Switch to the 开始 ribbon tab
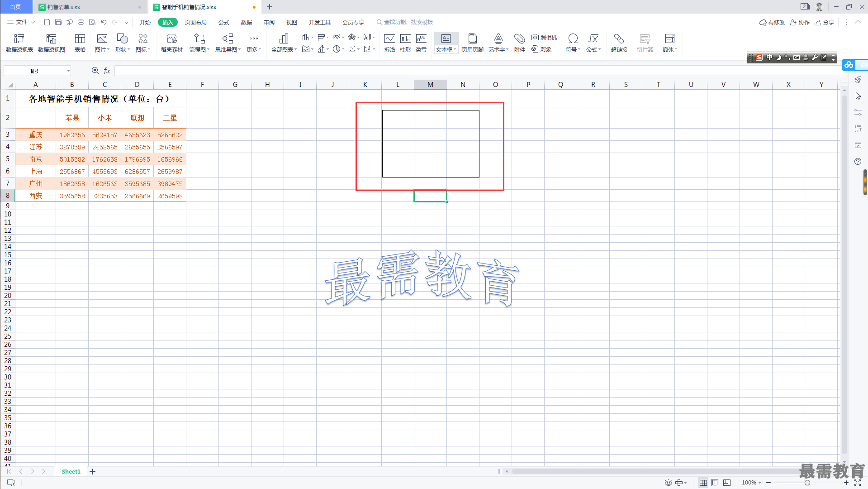The height and width of the screenshot is (489, 868). click(145, 22)
